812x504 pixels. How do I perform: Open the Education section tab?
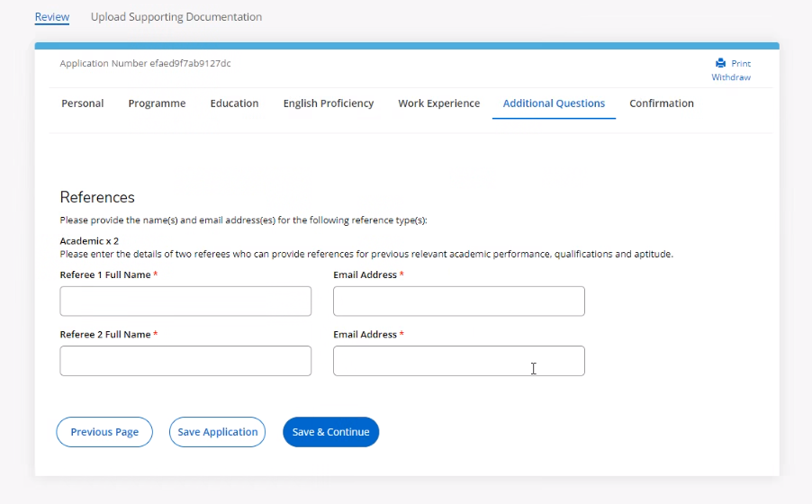pyautogui.click(x=234, y=103)
